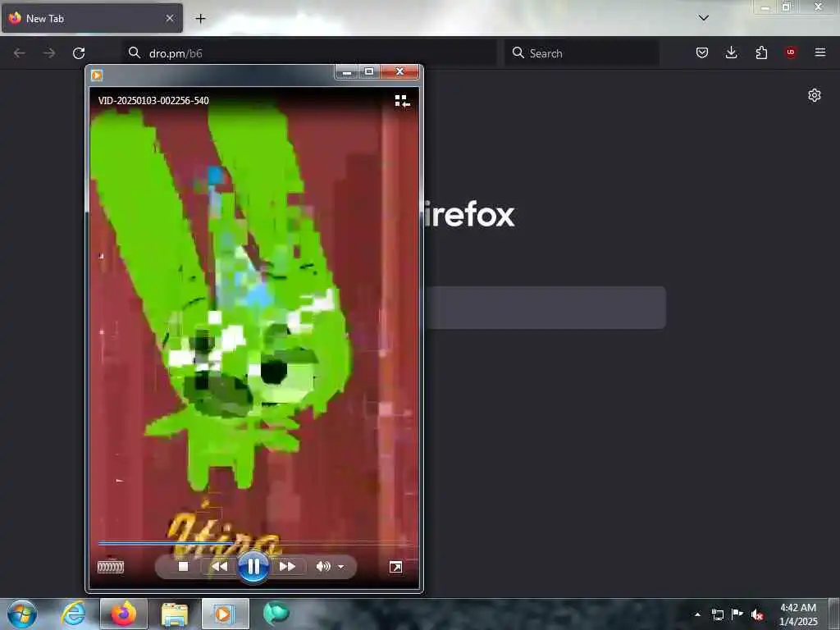Open the network tray icon
840x630 pixels.
click(717, 614)
